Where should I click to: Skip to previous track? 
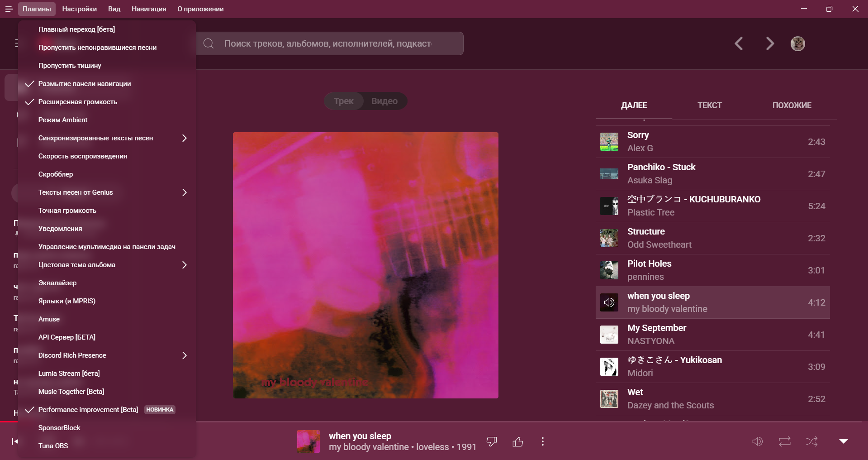(14, 441)
